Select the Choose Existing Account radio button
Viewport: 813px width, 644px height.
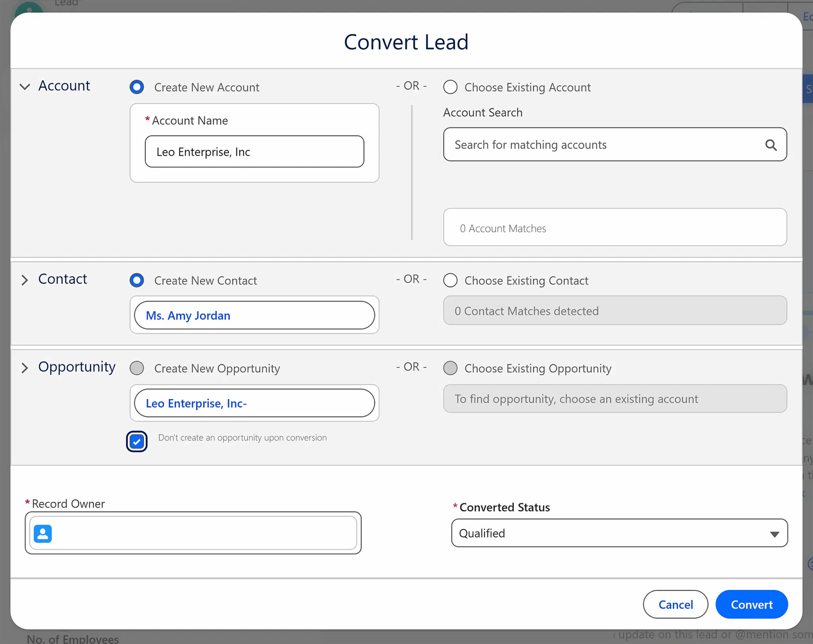(450, 87)
